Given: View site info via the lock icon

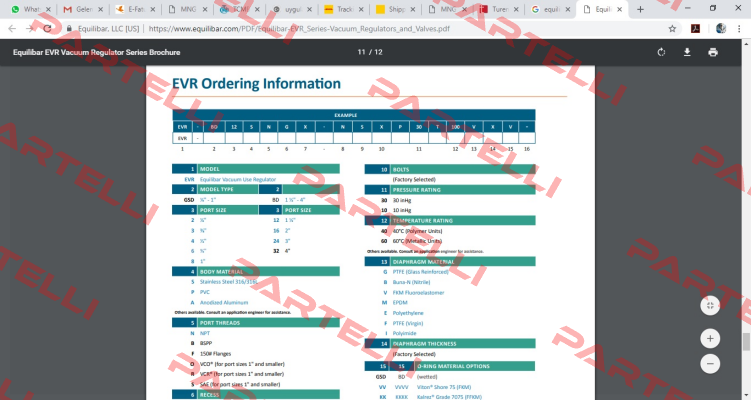Looking at the screenshot, I should pyautogui.click(x=69, y=29).
